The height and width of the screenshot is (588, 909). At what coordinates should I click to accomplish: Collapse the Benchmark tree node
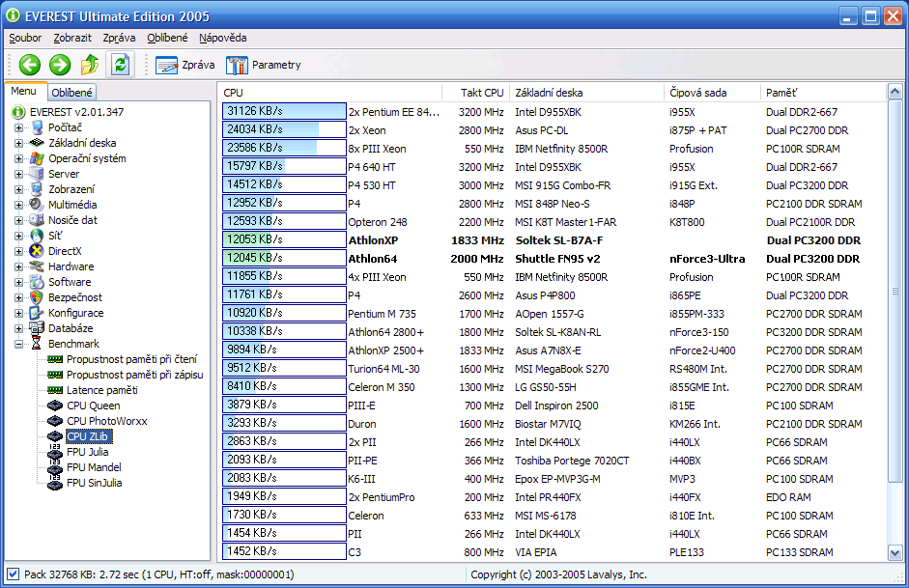click(x=19, y=344)
